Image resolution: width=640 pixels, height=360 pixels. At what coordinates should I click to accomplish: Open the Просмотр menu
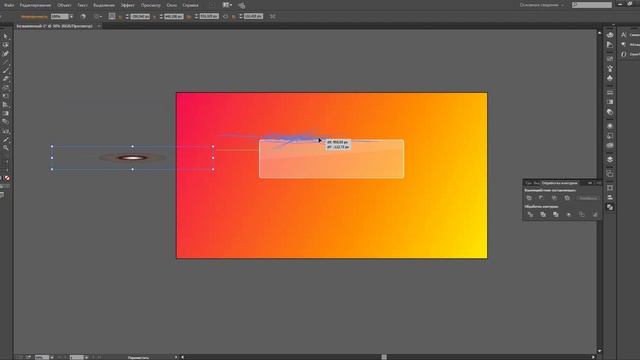click(151, 5)
